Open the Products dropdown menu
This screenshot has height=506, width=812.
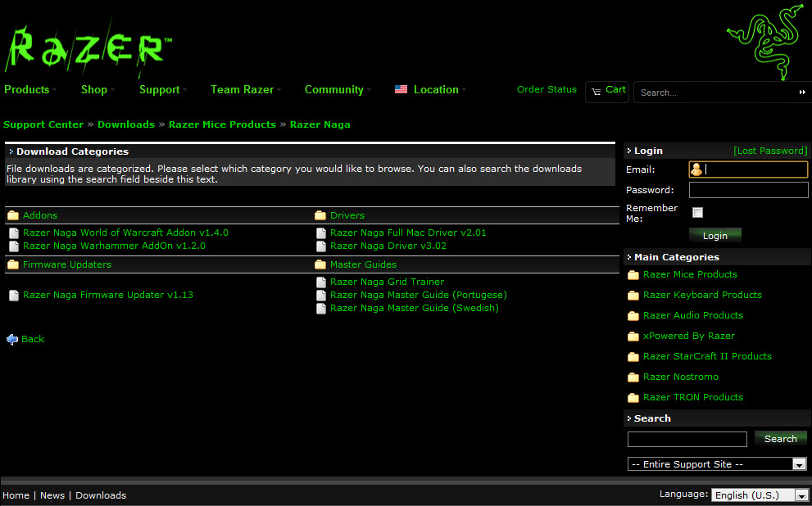point(30,89)
